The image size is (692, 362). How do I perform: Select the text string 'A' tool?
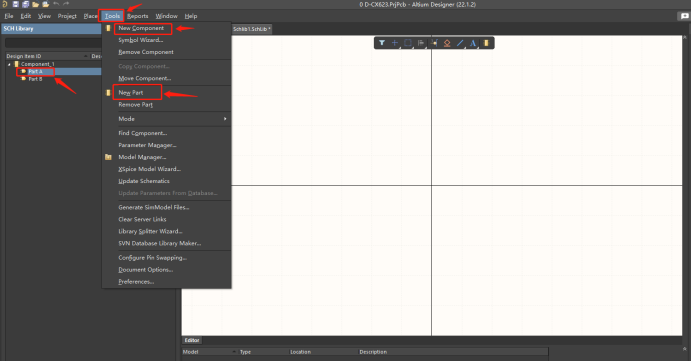(473, 43)
